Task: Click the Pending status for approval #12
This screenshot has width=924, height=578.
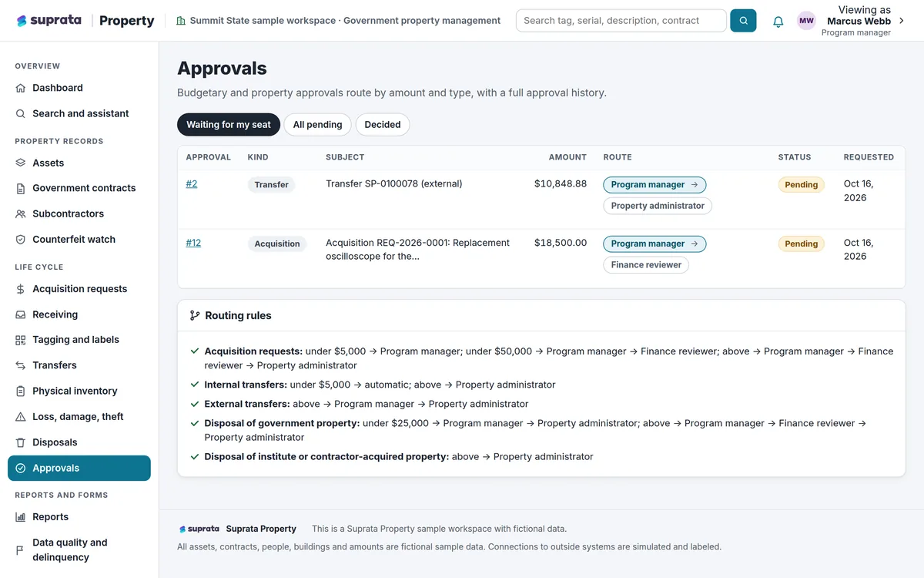Action: click(x=801, y=244)
